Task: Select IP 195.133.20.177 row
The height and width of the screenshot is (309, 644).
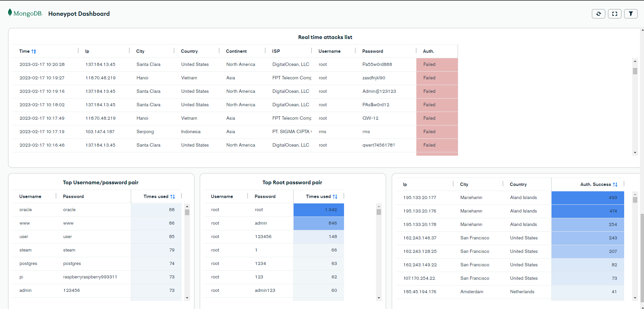Action: coord(419,198)
